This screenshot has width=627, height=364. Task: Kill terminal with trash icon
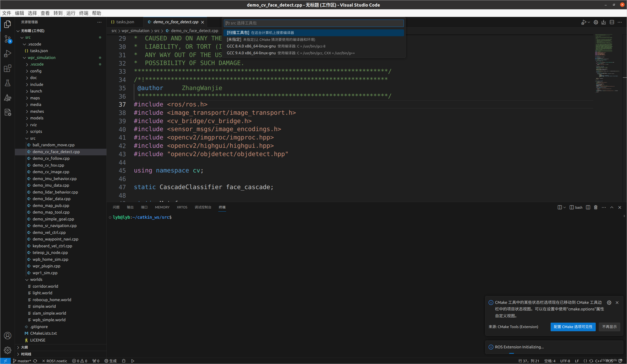point(596,207)
